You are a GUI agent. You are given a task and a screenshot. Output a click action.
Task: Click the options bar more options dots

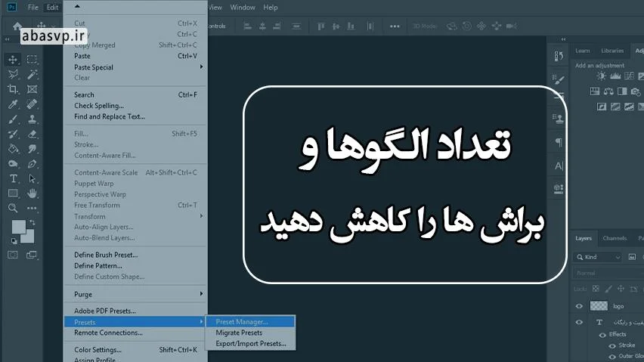click(395, 26)
